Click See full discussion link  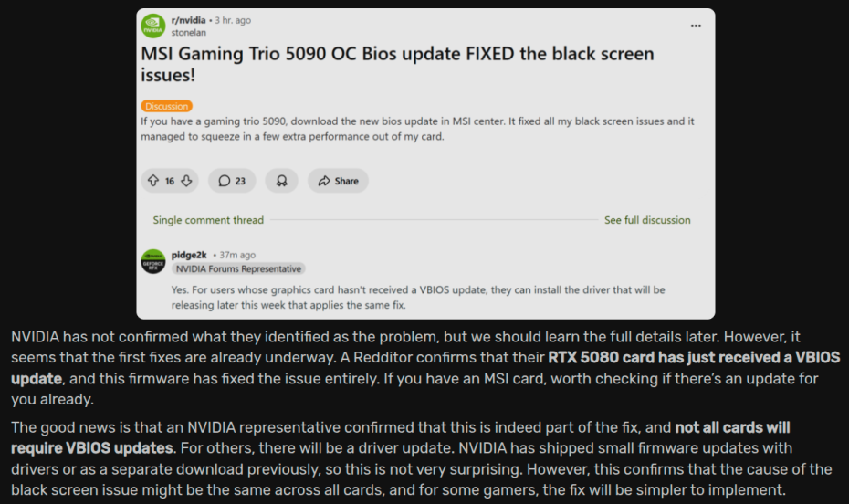pyautogui.click(x=647, y=220)
